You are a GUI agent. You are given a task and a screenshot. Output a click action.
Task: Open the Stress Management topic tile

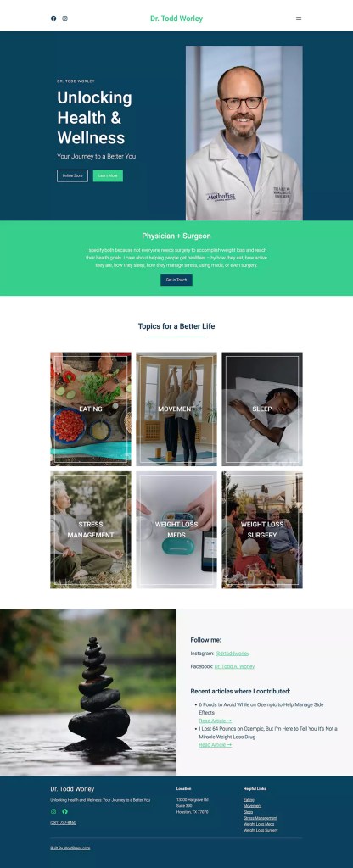click(91, 530)
